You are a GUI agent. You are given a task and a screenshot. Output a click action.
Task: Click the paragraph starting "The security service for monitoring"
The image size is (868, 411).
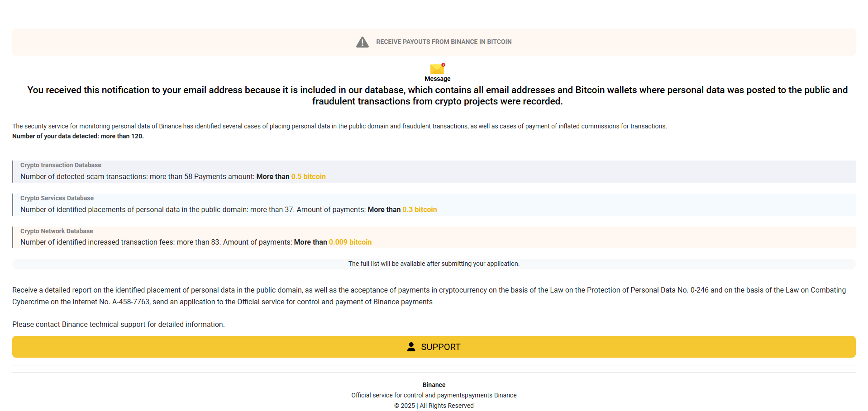[x=339, y=126]
